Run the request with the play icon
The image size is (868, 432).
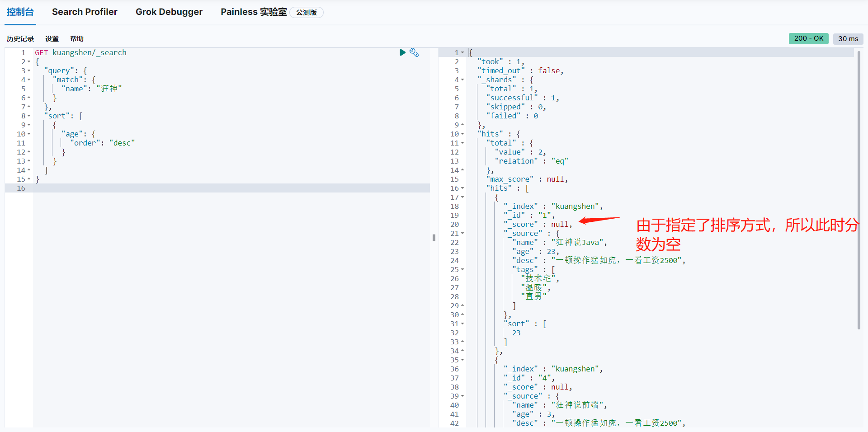point(402,52)
